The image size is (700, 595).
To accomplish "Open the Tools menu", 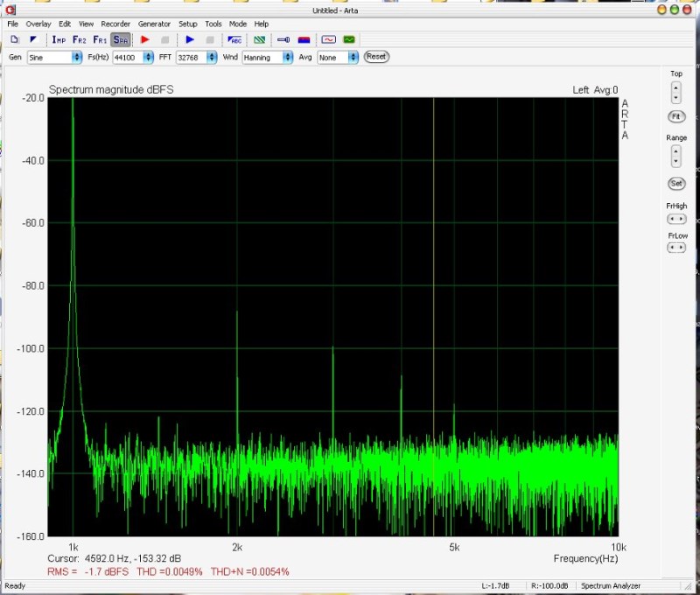I will [x=213, y=24].
